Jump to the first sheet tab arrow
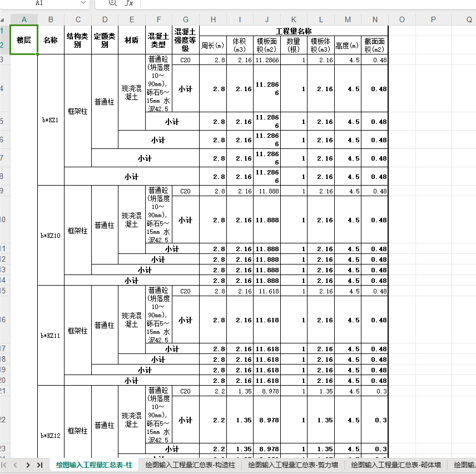Viewport: 476px width, 474px height. tap(4, 465)
